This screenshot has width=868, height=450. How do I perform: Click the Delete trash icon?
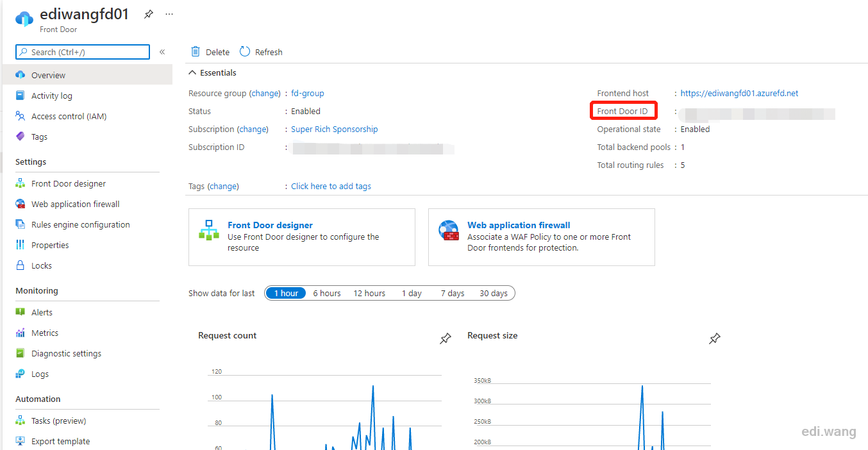click(196, 52)
